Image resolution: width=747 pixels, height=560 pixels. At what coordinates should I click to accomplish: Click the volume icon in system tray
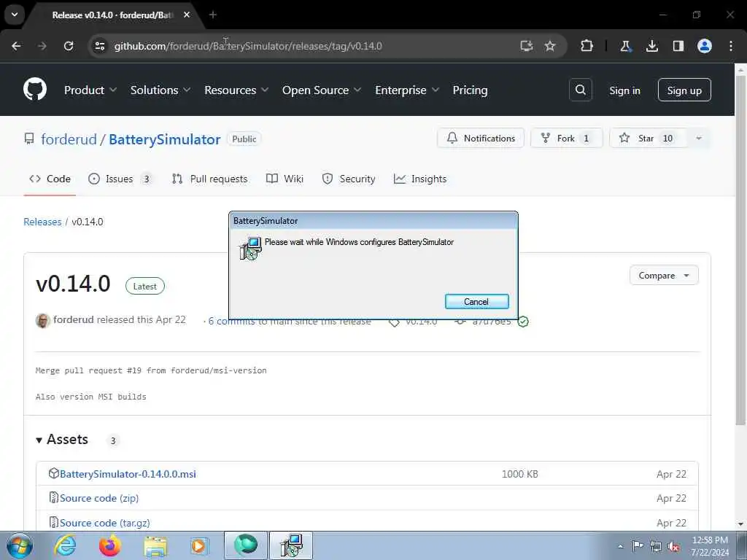click(x=673, y=546)
